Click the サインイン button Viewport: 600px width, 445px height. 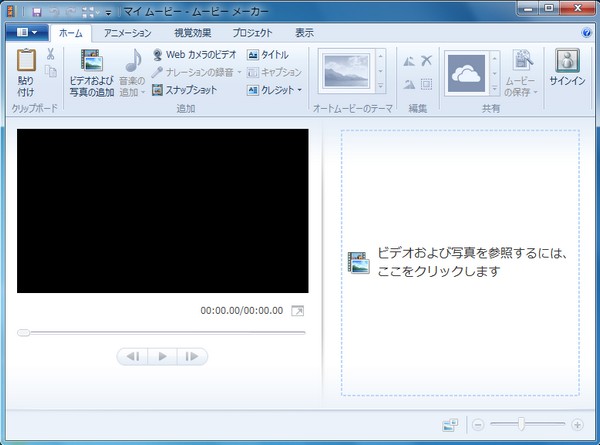click(567, 67)
